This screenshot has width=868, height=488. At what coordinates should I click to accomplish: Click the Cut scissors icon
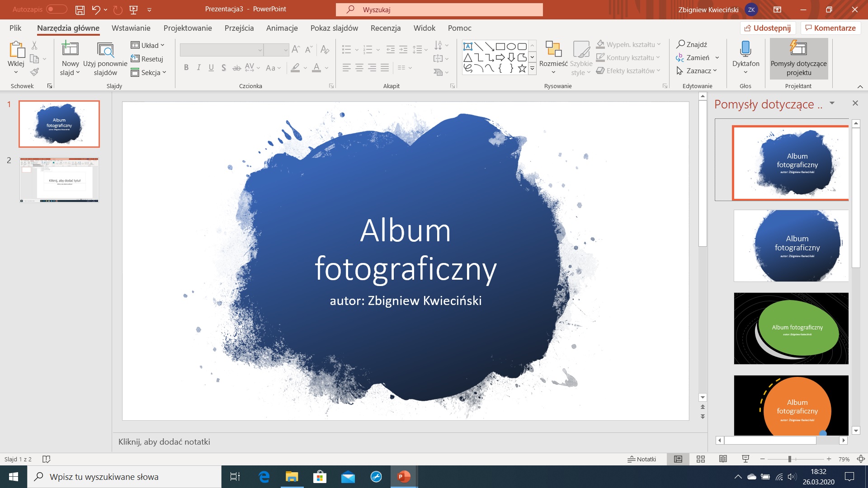pos(34,45)
